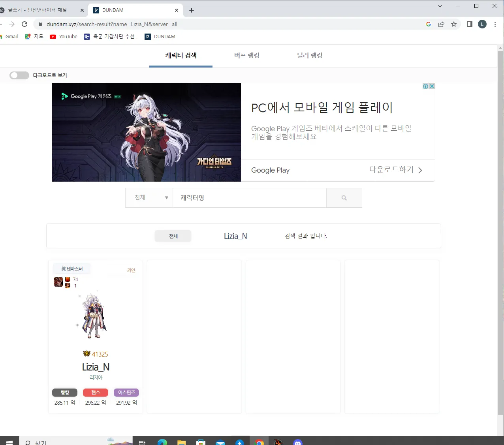Click the ad information (i) icon
This screenshot has width=504, height=445.
pyautogui.click(x=425, y=86)
